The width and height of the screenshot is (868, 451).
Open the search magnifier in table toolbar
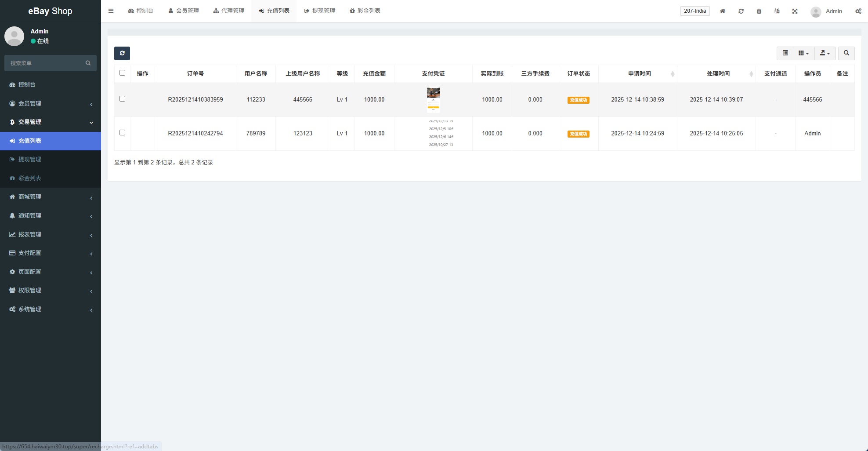pyautogui.click(x=846, y=53)
